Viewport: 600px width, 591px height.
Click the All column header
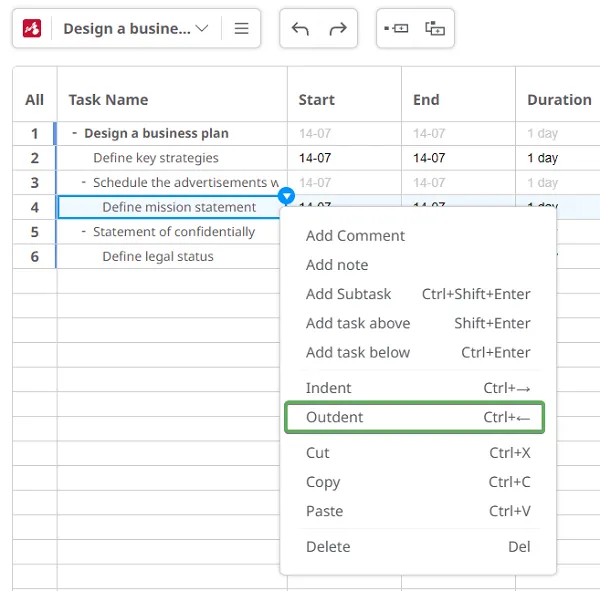coord(35,100)
